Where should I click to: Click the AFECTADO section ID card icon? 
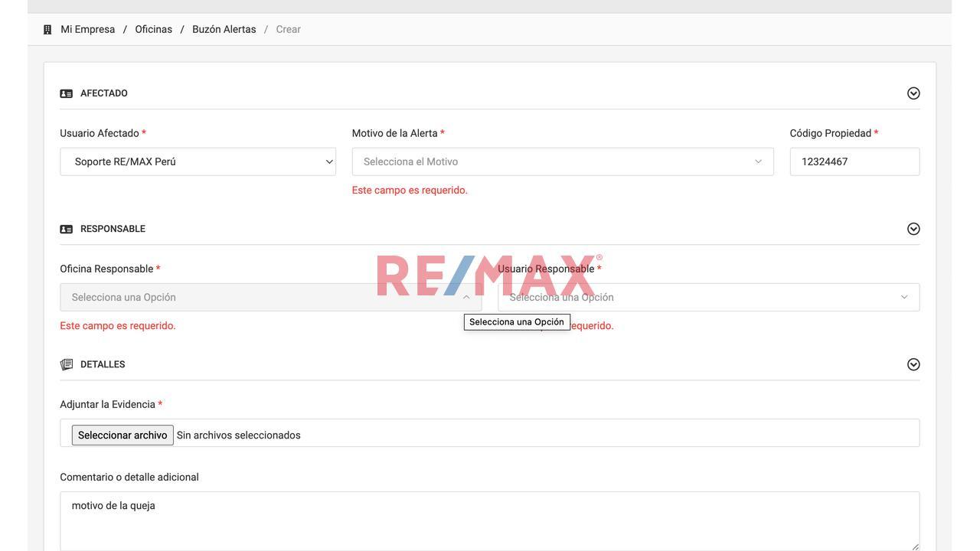pyautogui.click(x=67, y=93)
